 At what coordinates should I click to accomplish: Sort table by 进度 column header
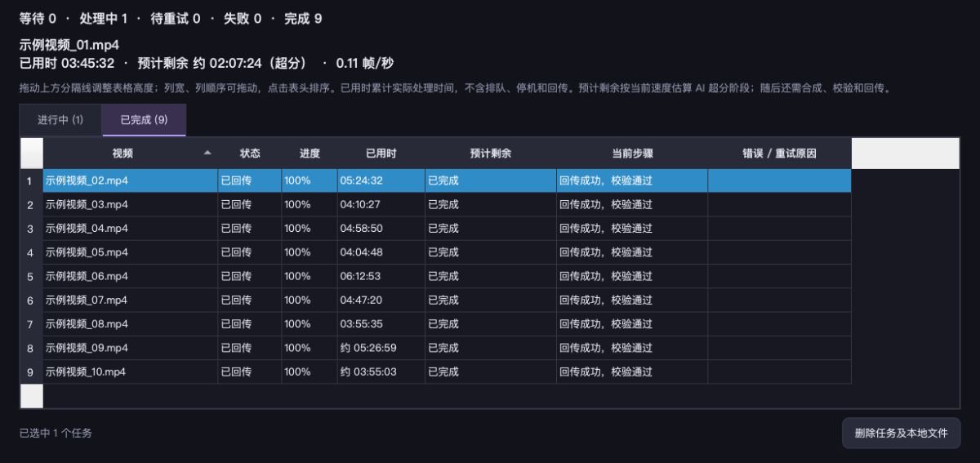(x=310, y=153)
